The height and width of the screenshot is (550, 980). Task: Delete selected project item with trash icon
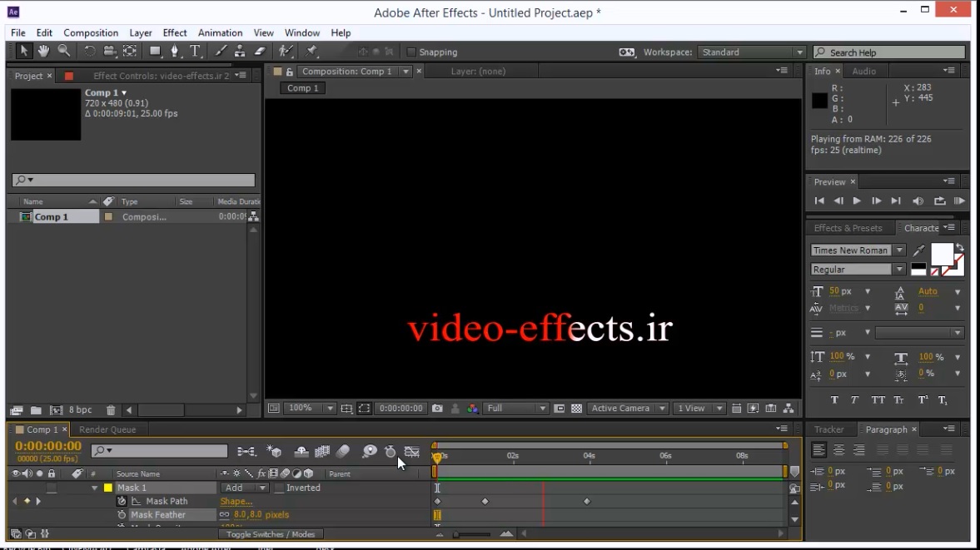click(111, 410)
